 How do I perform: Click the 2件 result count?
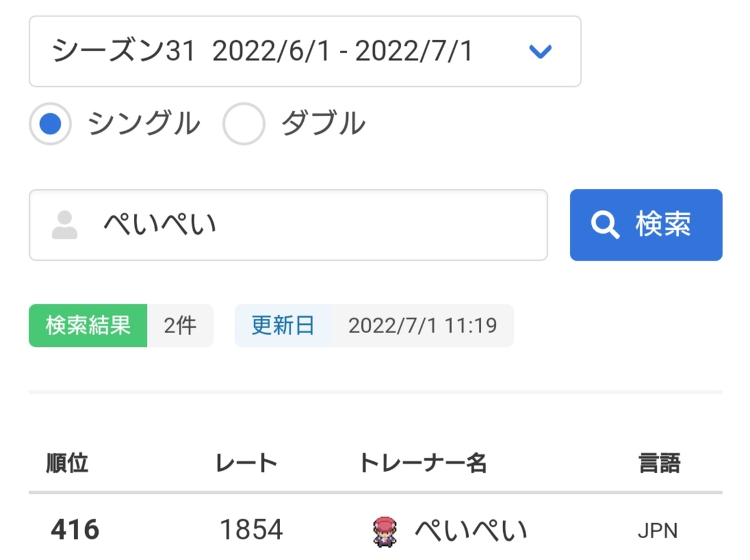(x=181, y=325)
